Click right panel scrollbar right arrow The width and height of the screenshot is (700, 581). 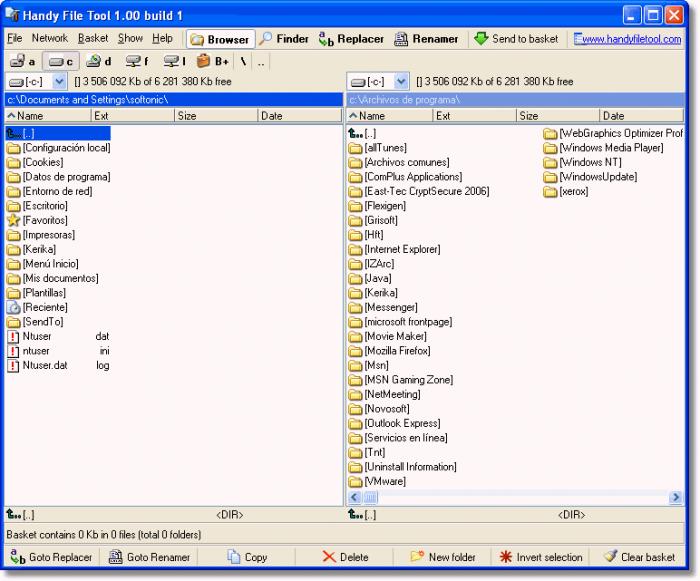676,497
